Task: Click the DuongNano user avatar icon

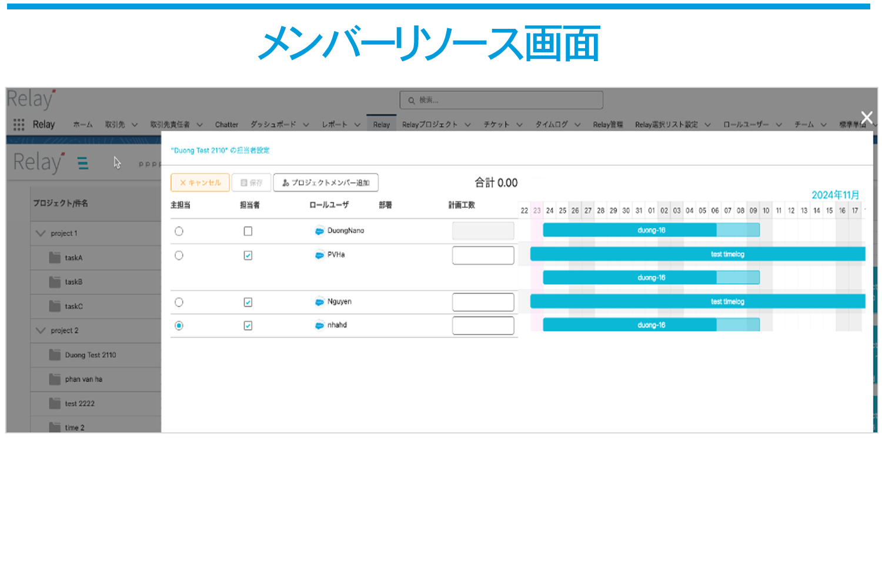Action: point(319,231)
